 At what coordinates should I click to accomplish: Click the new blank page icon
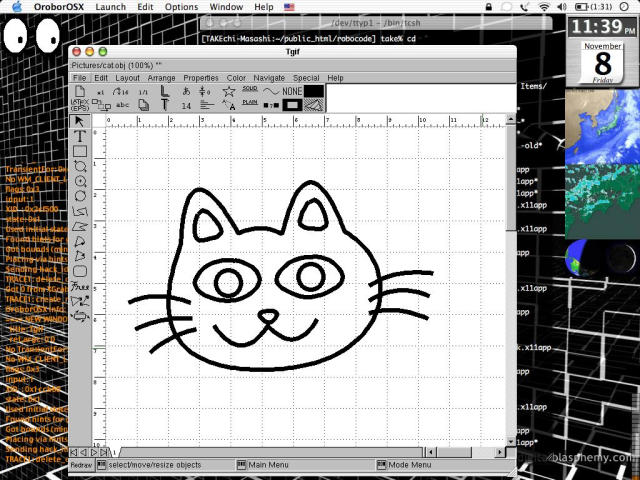tap(79, 91)
